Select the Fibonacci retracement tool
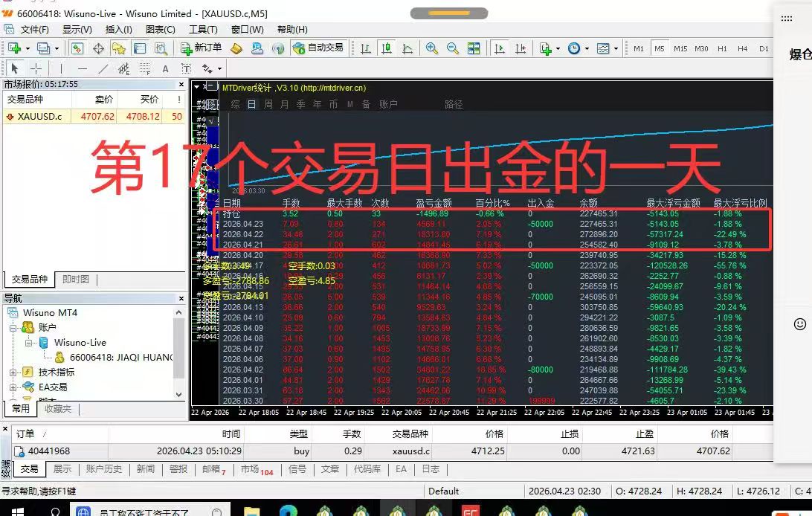 pos(144,68)
